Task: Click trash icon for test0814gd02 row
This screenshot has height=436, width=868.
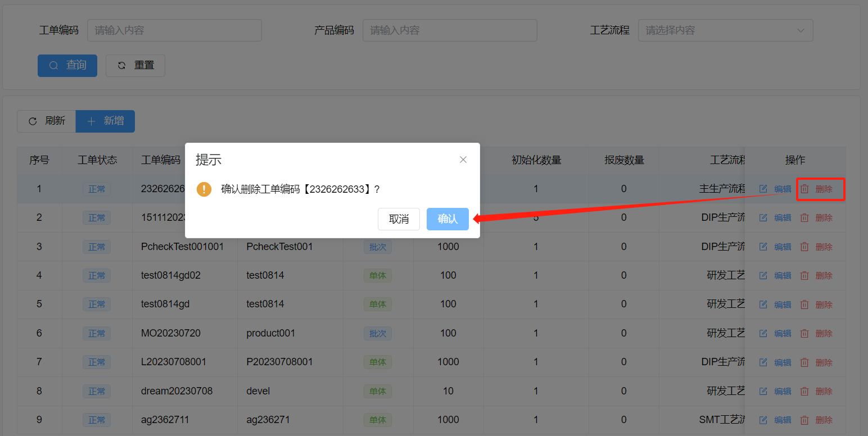Action: [804, 275]
